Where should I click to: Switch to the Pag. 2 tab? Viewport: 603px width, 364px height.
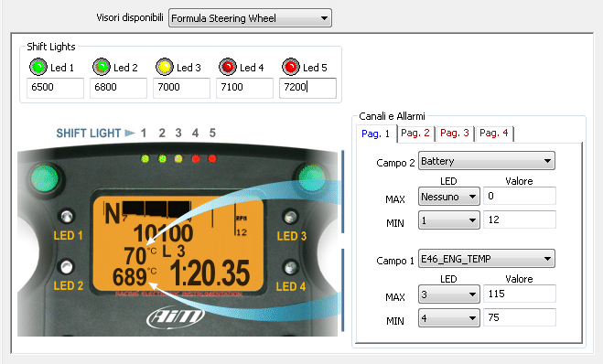(x=415, y=134)
